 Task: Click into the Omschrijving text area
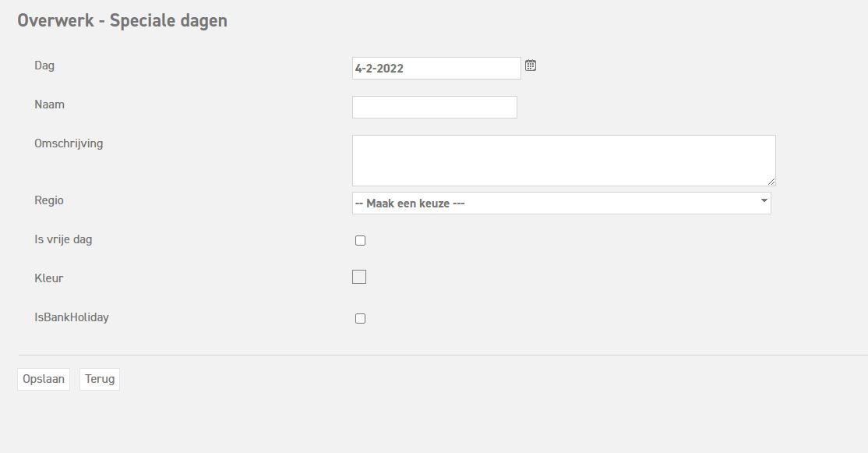click(x=563, y=160)
